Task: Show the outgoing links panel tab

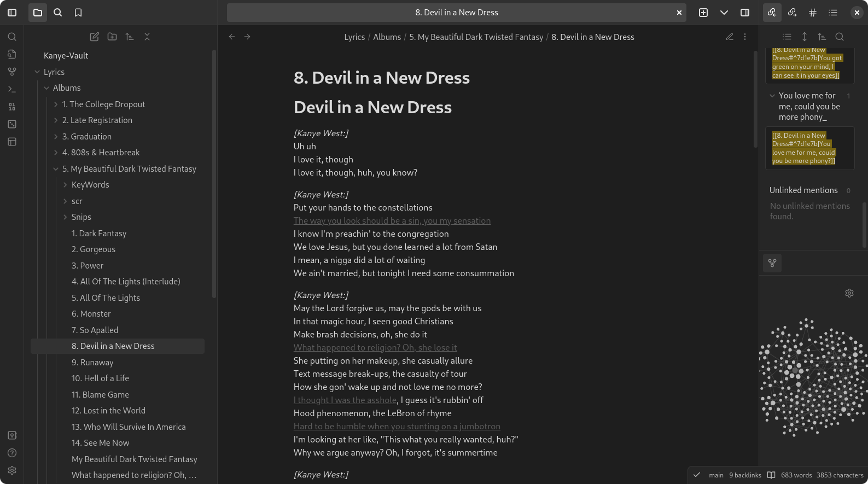Action: pos(793,13)
